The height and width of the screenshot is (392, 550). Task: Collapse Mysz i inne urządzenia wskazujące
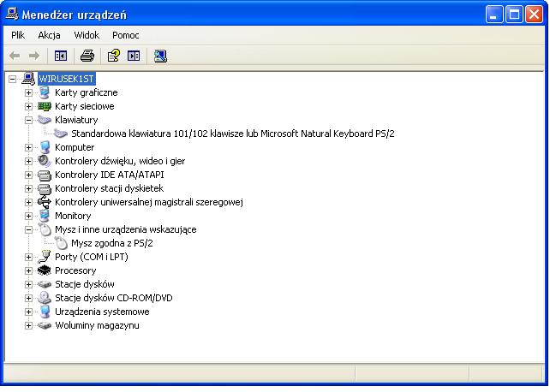(x=28, y=229)
